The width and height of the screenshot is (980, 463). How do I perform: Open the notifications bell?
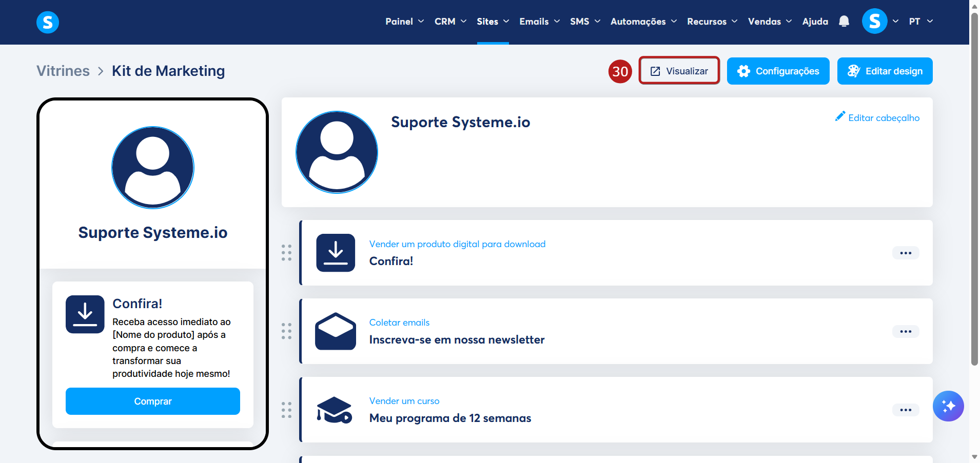[x=844, y=22]
